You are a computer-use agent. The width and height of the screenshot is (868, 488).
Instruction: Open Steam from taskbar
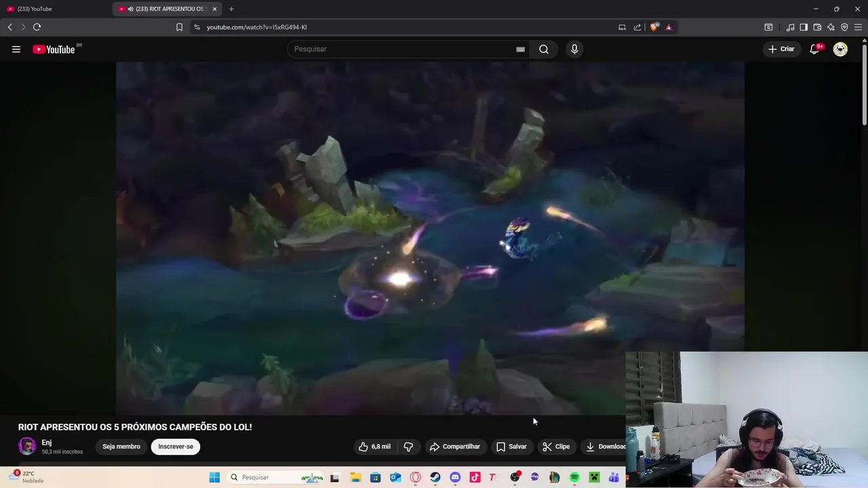tap(435, 477)
